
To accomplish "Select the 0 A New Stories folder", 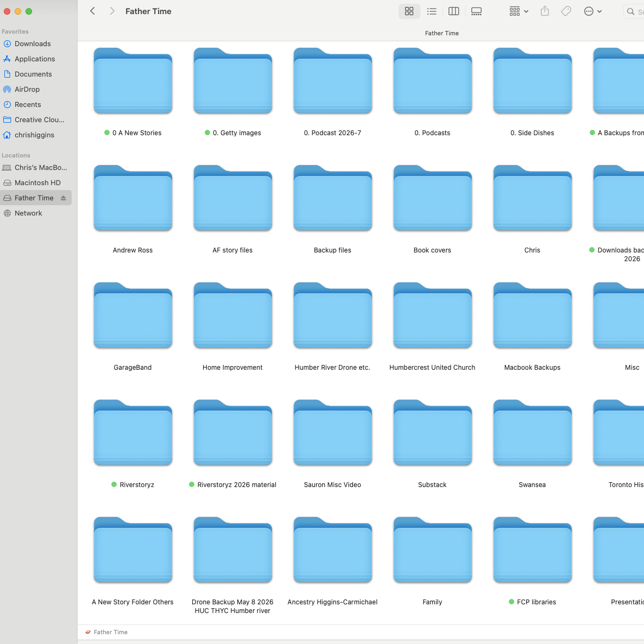I will (x=132, y=80).
